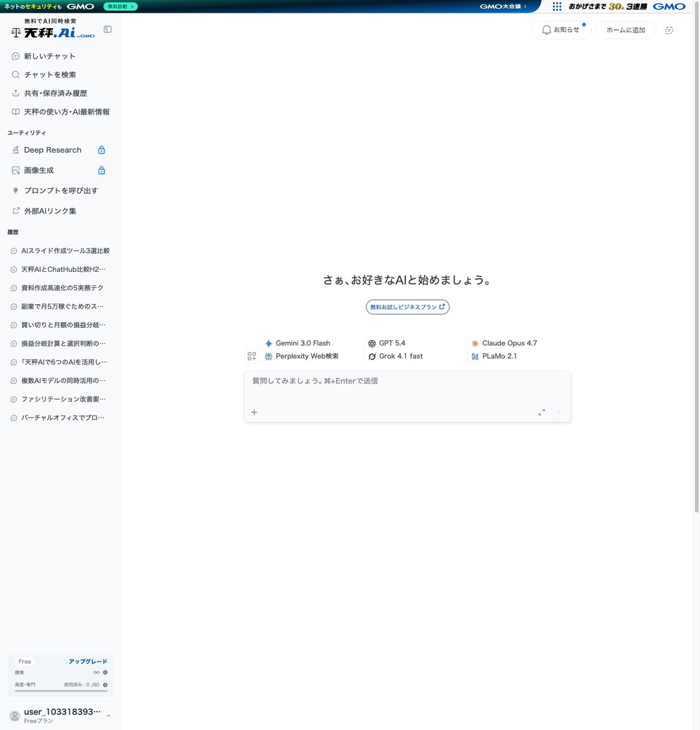Click lock icon next to Deep Research
This screenshot has width=700, height=730.
tap(101, 150)
